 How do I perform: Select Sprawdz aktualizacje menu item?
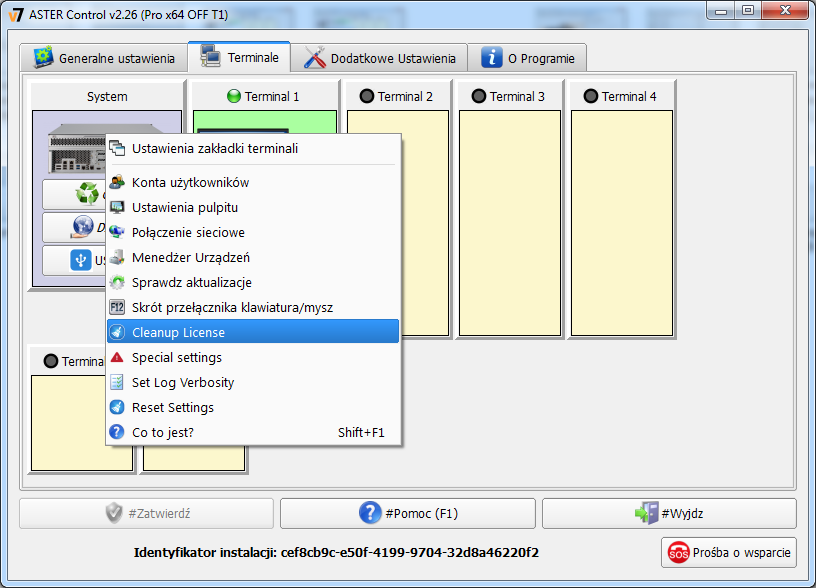point(253,282)
